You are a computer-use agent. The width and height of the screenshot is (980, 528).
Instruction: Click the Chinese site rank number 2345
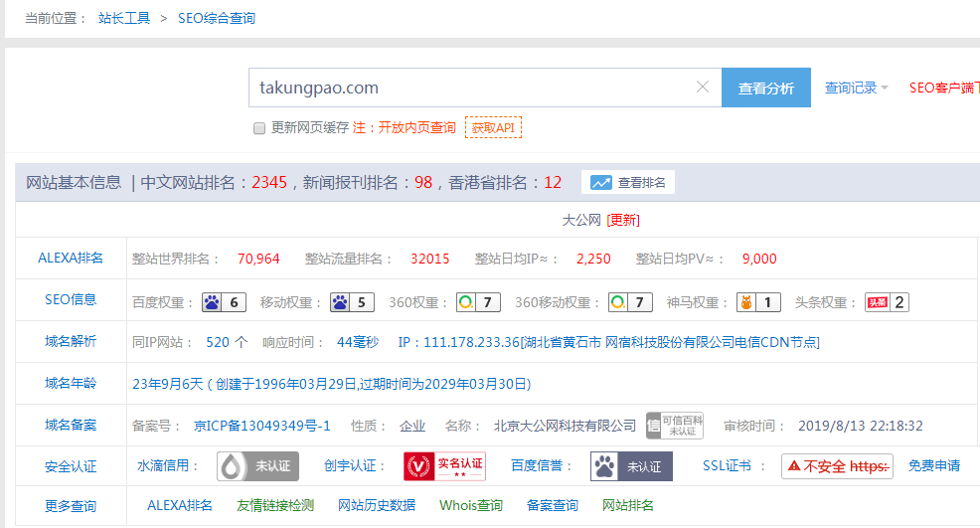tap(269, 182)
